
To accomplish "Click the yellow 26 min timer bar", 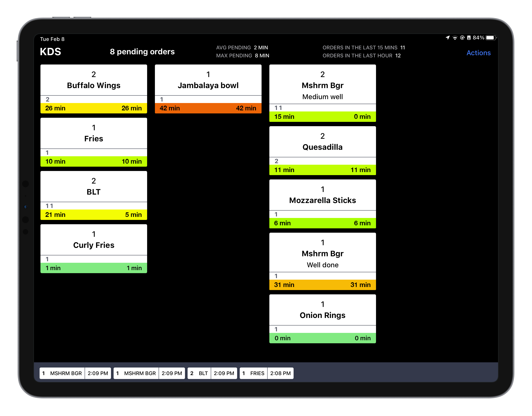I will tap(93, 108).
